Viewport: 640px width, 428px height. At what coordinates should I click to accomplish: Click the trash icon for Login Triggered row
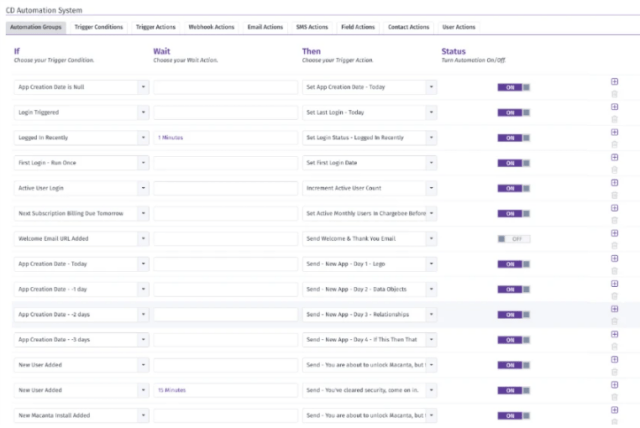614,118
